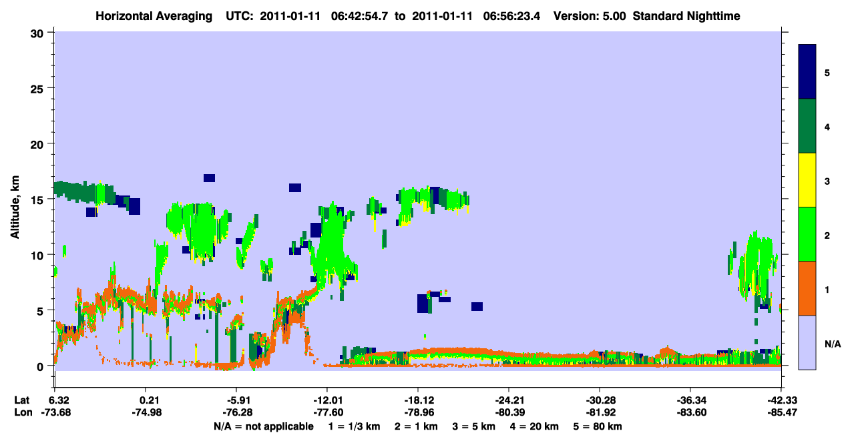
Task: Click the dark green level 4 colorbar segment
Action: [x=807, y=126]
